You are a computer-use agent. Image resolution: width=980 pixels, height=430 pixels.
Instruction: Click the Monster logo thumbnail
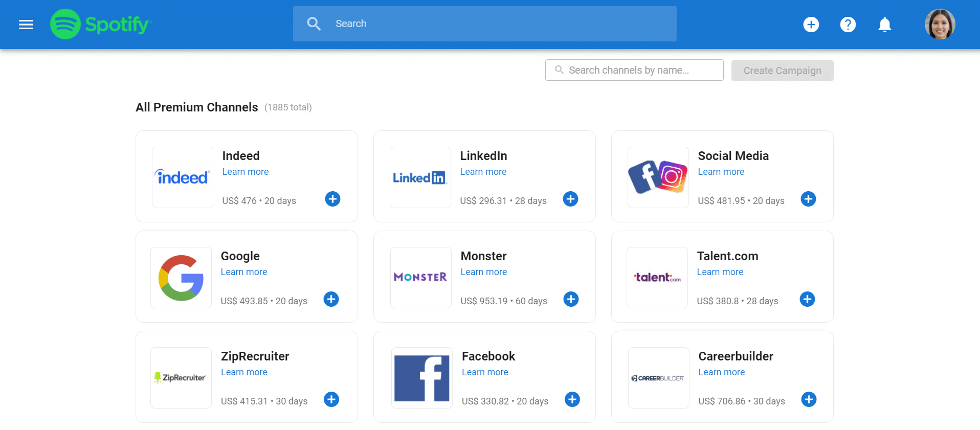coord(421,278)
